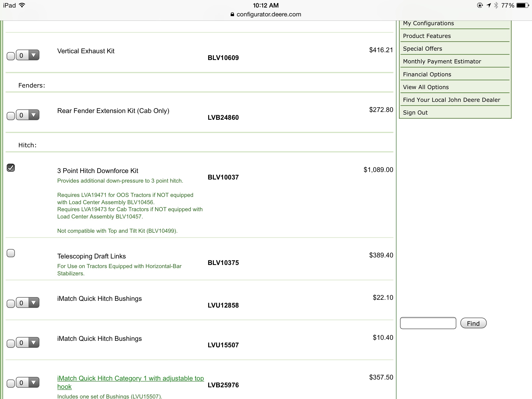The image size is (532, 399).
Task: Select View All Options in sidebar
Action: point(426,87)
